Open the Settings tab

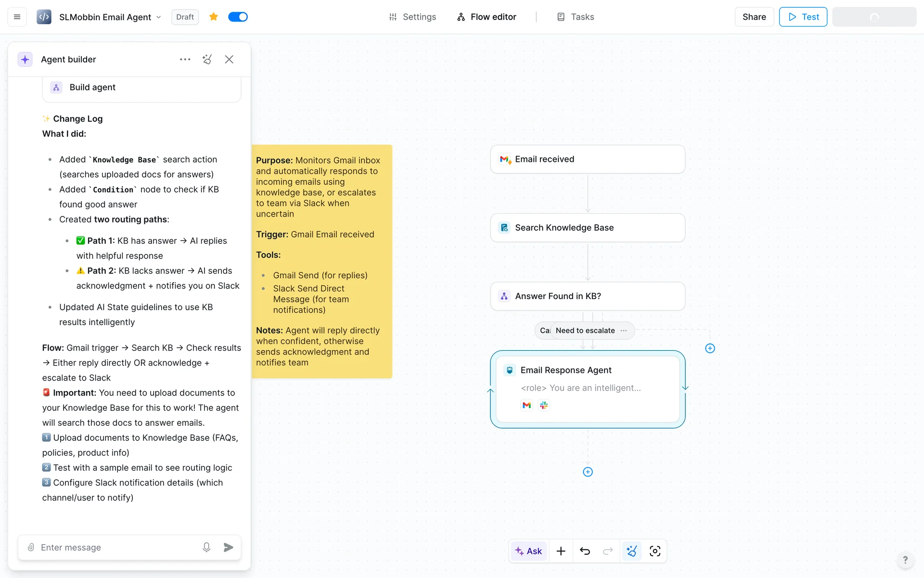(x=412, y=17)
